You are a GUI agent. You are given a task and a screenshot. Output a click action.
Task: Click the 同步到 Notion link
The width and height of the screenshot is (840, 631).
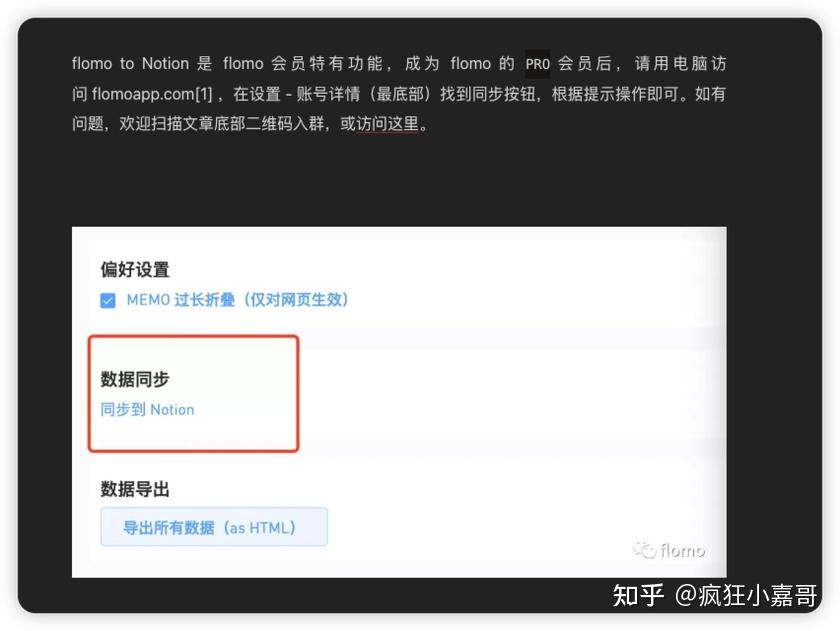click(147, 410)
